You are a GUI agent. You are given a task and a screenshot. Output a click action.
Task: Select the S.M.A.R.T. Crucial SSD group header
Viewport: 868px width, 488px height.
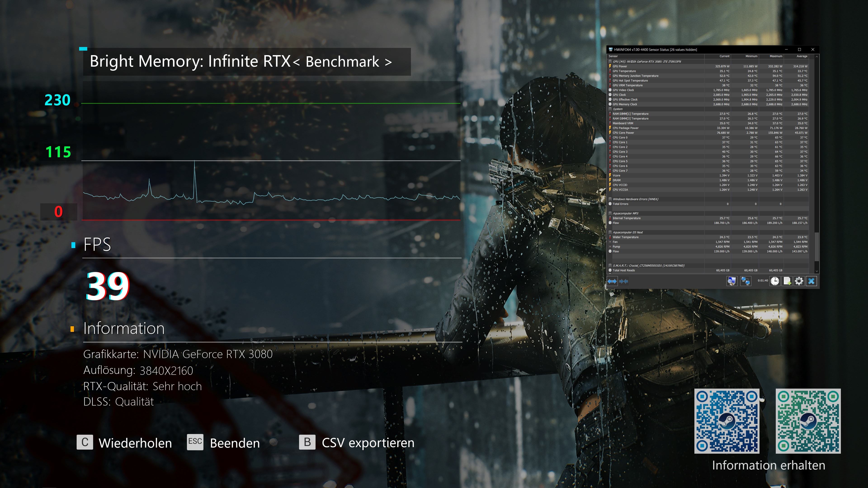click(648, 266)
